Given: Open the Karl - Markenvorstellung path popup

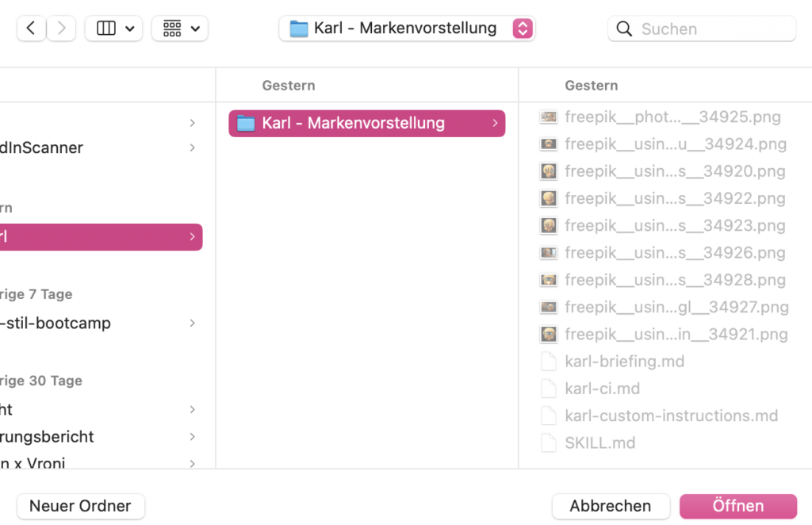Looking at the screenshot, I should (407, 28).
